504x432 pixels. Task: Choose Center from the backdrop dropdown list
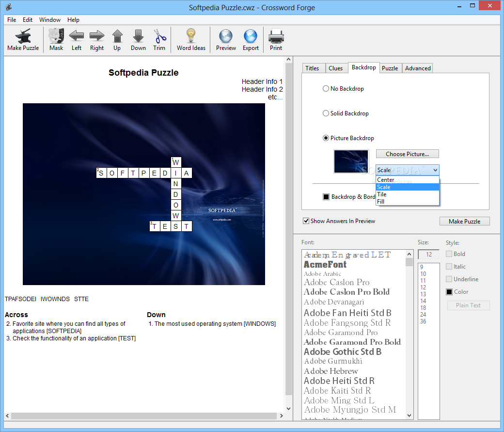pyautogui.click(x=407, y=180)
